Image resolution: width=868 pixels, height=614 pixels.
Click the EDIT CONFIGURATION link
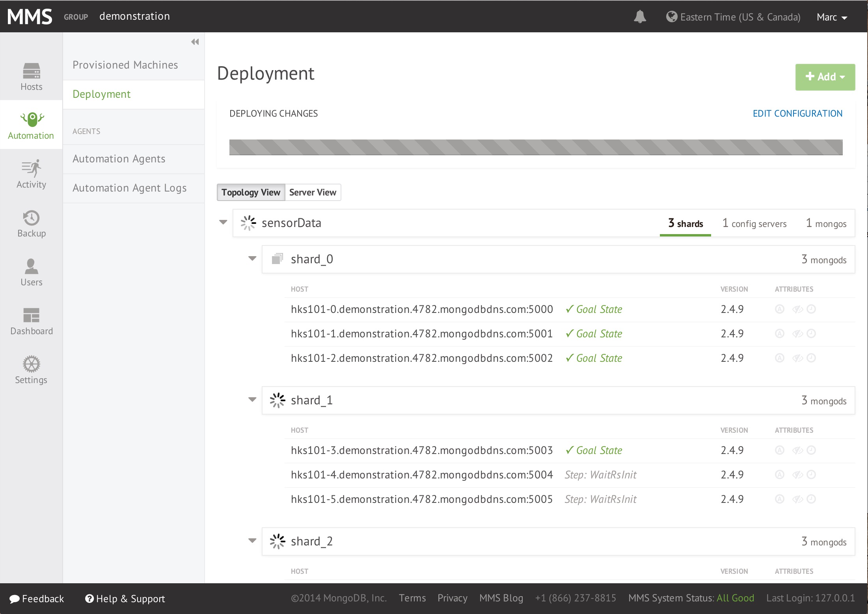click(x=797, y=113)
